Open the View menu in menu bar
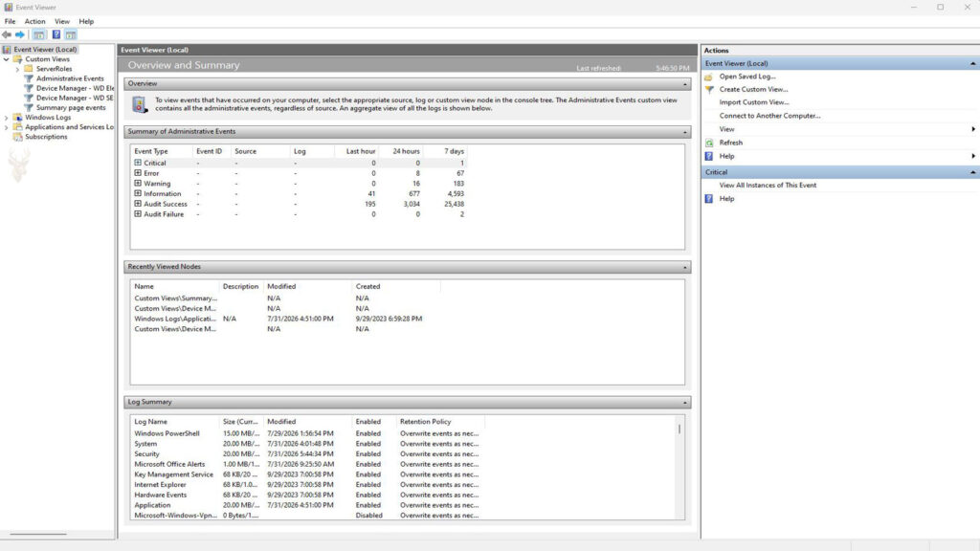This screenshot has width=980, height=551. tap(62, 21)
